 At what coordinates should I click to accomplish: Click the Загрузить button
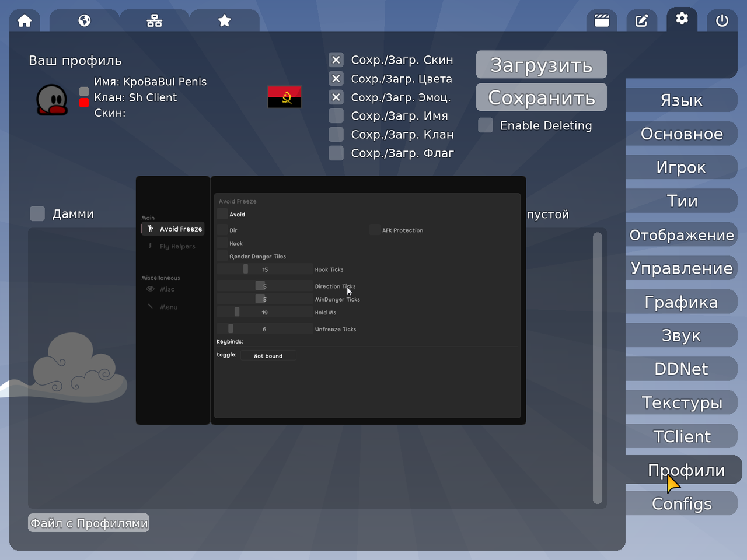click(x=542, y=65)
